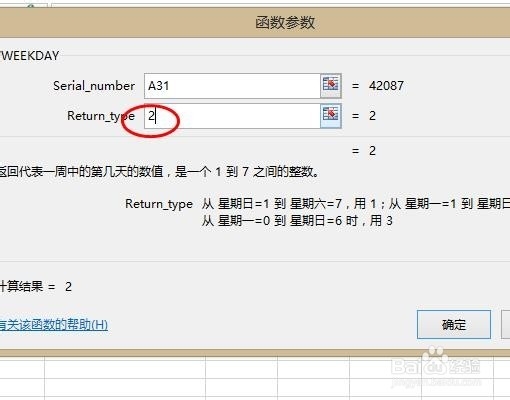The image size is (510, 400).
Task: Open the 有关该函数的帮助(H) link
Action: point(53,325)
